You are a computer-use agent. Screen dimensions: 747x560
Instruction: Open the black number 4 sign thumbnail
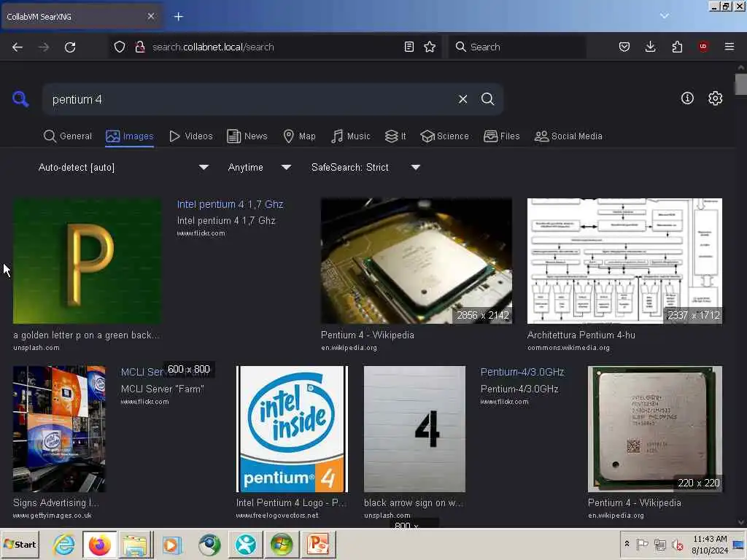tap(414, 429)
